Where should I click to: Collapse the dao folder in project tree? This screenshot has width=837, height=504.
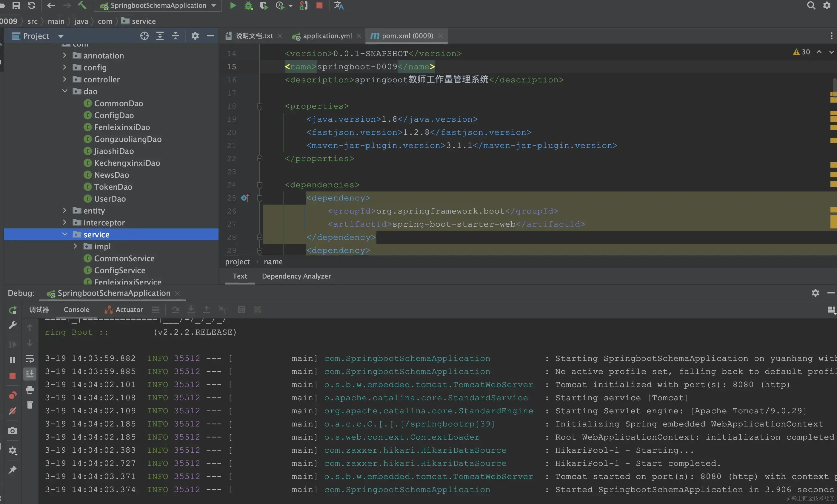point(64,91)
